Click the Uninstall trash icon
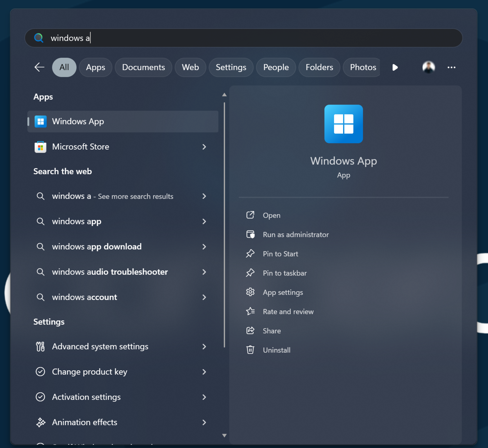Viewport: 488px width, 448px height. click(x=250, y=350)
